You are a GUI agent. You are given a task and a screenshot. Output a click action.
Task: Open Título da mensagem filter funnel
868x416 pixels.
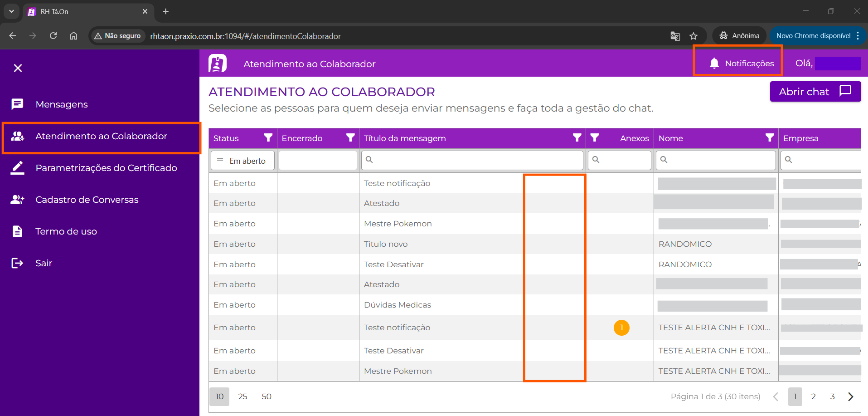pos(577,138)
